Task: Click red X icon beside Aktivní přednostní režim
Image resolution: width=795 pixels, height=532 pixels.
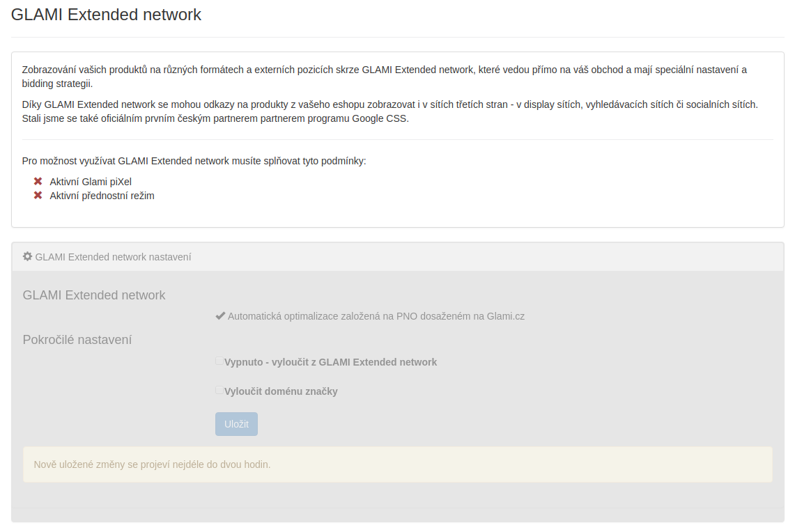Action: click(38, 196)
